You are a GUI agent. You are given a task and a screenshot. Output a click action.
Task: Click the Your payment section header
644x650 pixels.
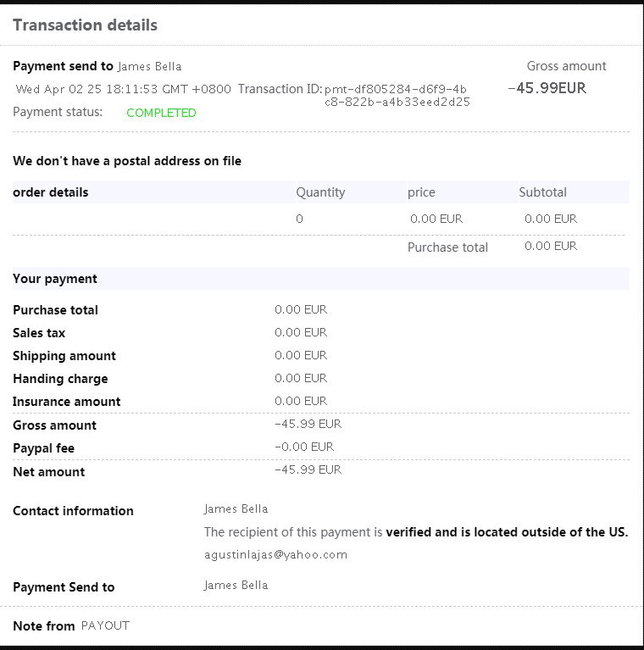55,279
